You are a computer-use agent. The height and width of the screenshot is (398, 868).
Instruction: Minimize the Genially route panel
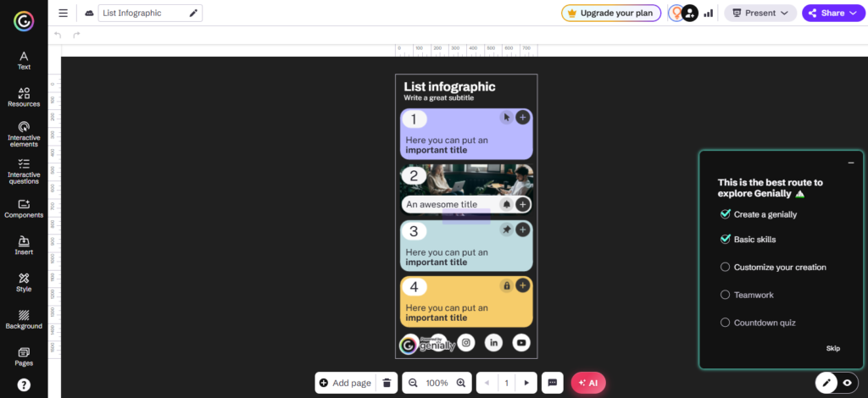point(851,163)
